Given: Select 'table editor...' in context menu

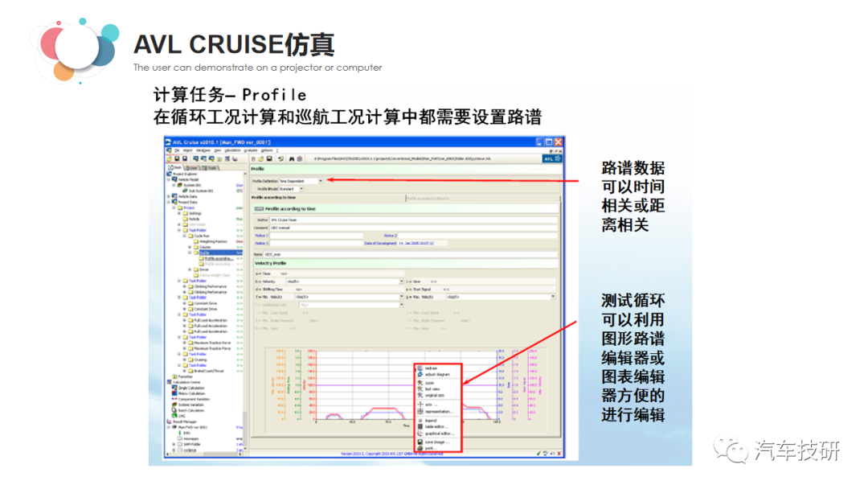Looking at the screenshot, I should pyautogui.click(x=438, y=427).
